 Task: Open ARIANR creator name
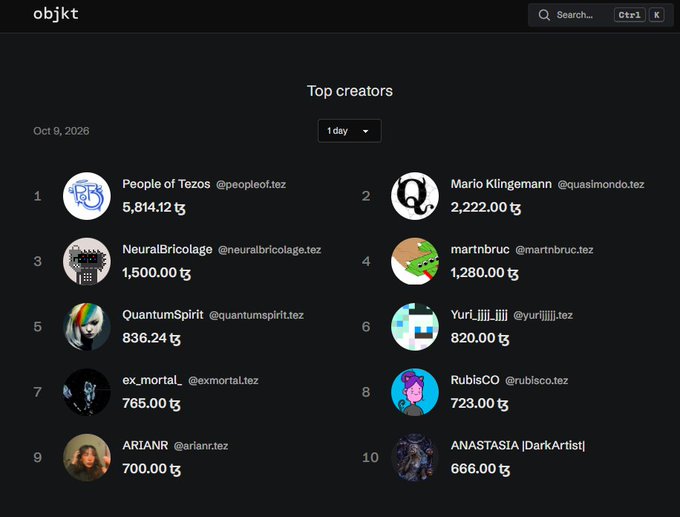click(x=145, y=445)
